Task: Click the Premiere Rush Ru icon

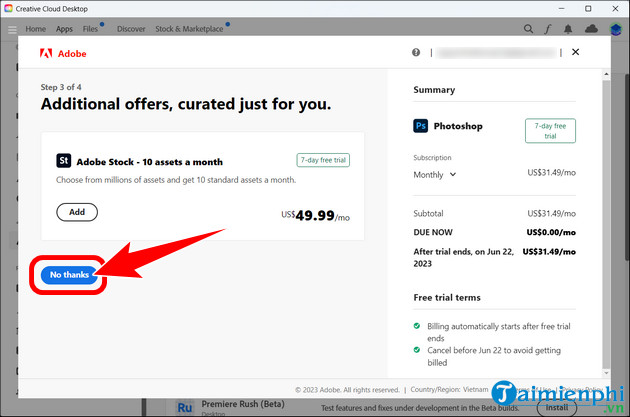Action: [x=184, y=407]
